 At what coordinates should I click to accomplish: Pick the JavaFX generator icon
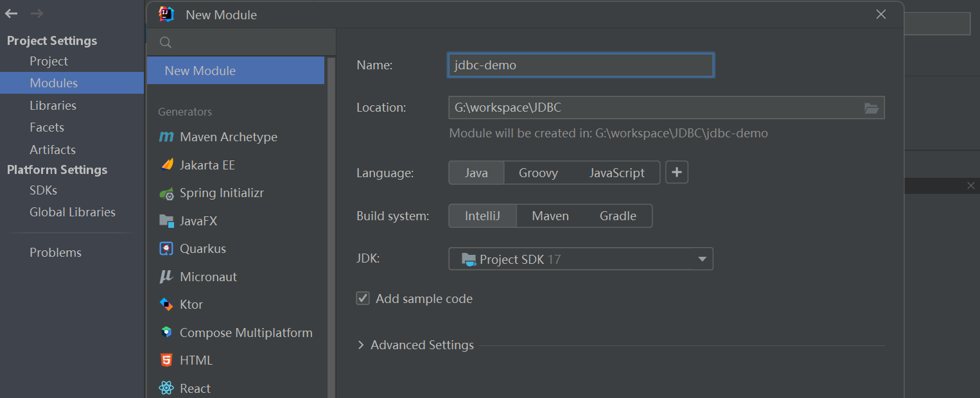click(x=167, y=221)
